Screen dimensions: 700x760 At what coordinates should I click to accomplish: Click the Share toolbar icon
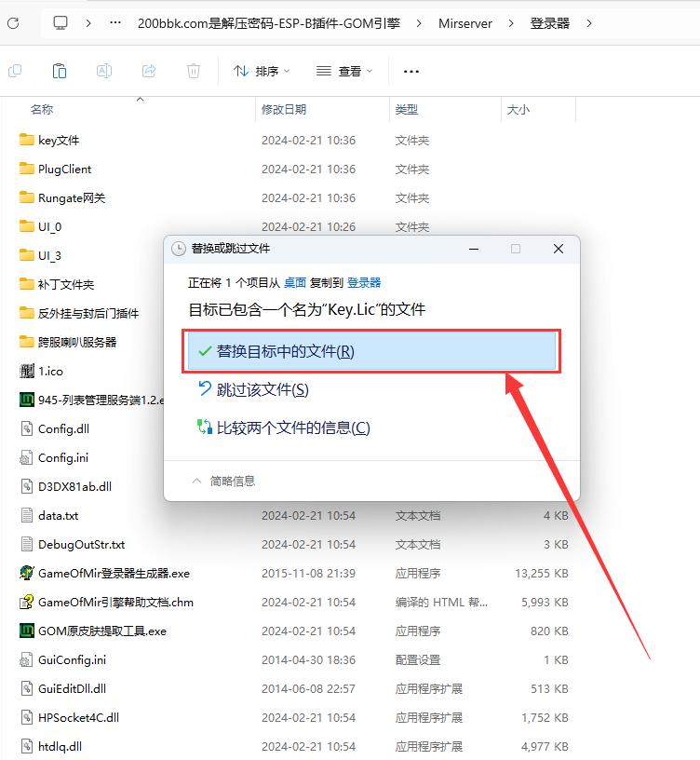[x=149, y=71]
